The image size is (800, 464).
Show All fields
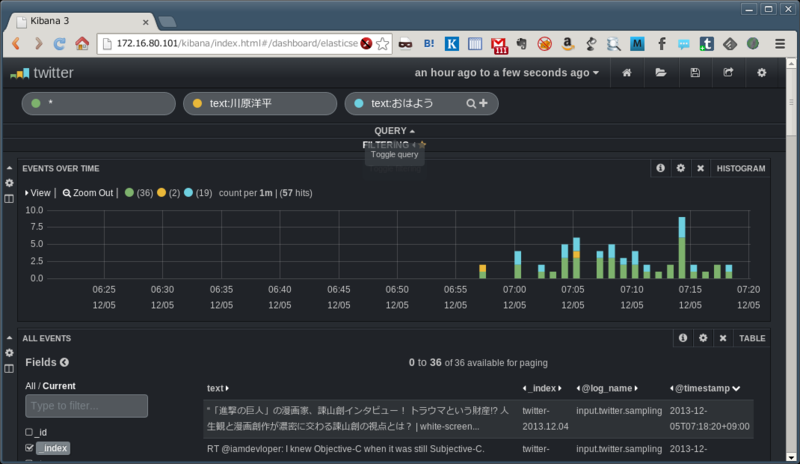click(x=30, y=386)
